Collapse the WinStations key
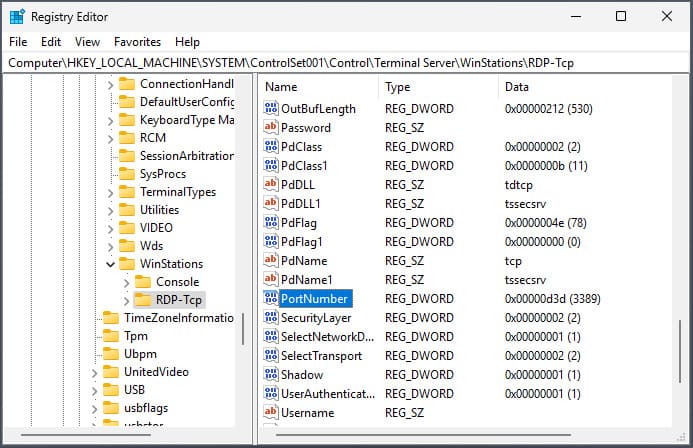The height and width of the screenshot is (448, 693). click(110, 264)
